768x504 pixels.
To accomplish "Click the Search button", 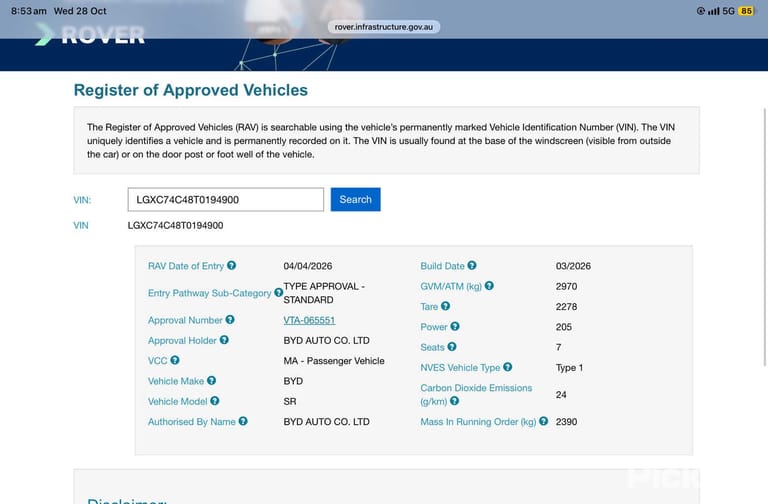I will pyautogui.click(x=356, y=199).
